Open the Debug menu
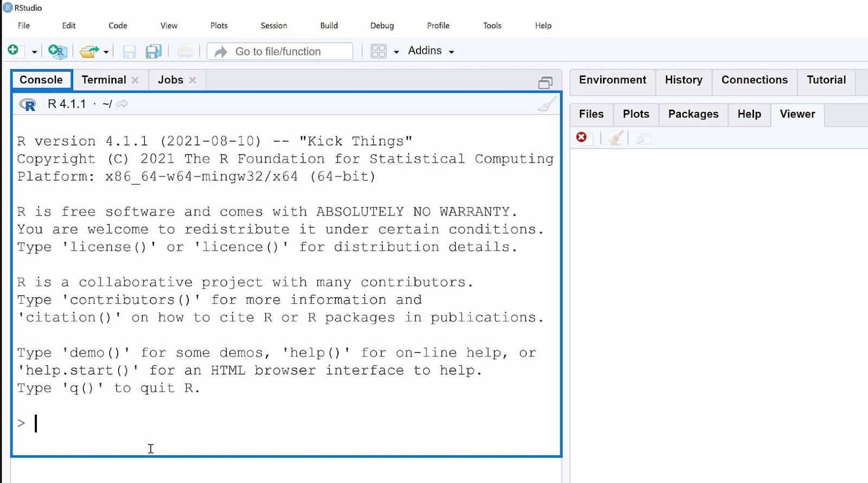The image size is (868, 483). (382, 26)
